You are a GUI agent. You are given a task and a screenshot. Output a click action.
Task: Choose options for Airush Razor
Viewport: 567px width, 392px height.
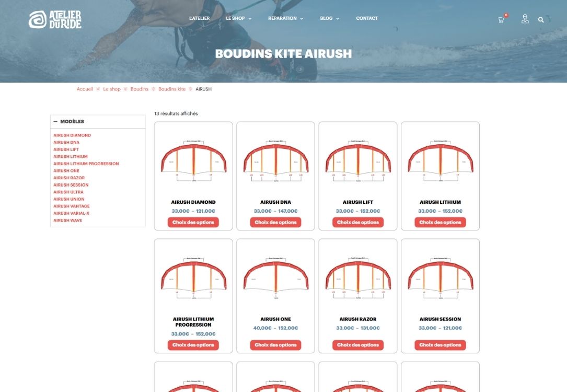[358, 345]
